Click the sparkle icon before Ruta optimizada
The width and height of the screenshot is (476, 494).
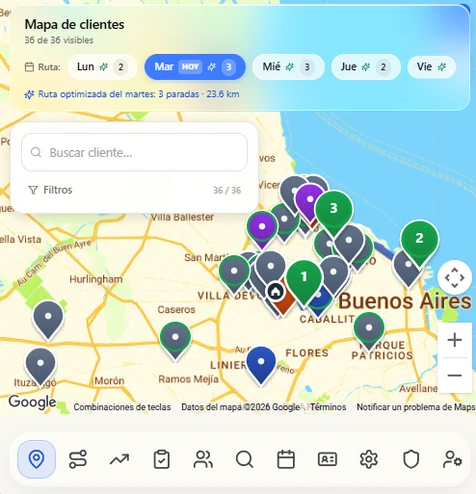[29, 95]
